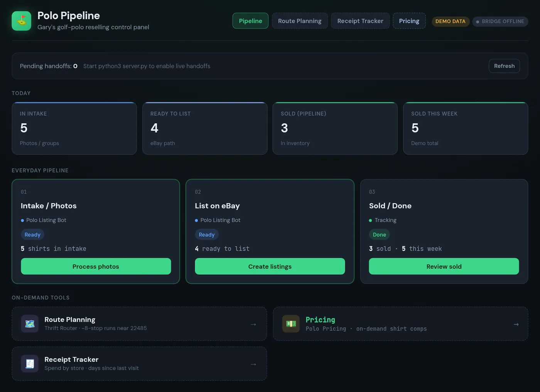
Task: Click Ready badge in List on eBay card
Action: pyautogui.click(x=206, y=234)
